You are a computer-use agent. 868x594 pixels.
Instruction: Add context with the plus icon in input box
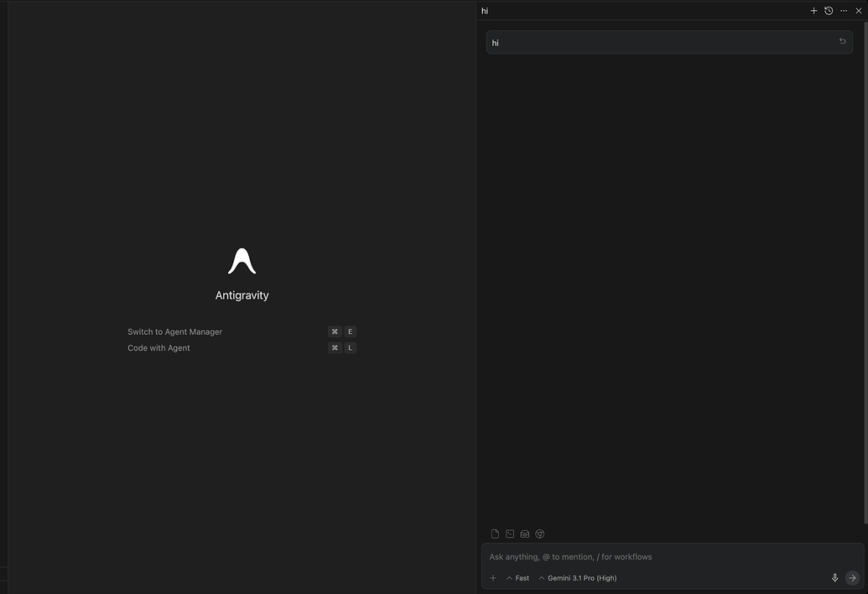(493, 578)
